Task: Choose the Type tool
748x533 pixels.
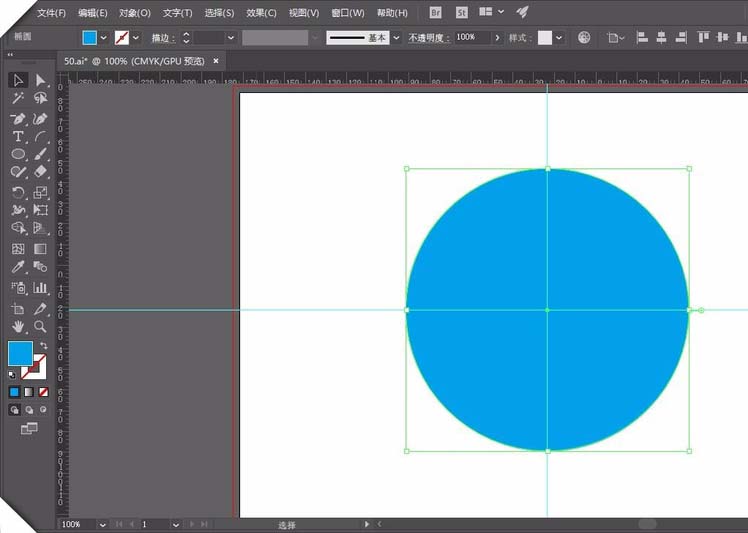Action: (x=18, y=136)
